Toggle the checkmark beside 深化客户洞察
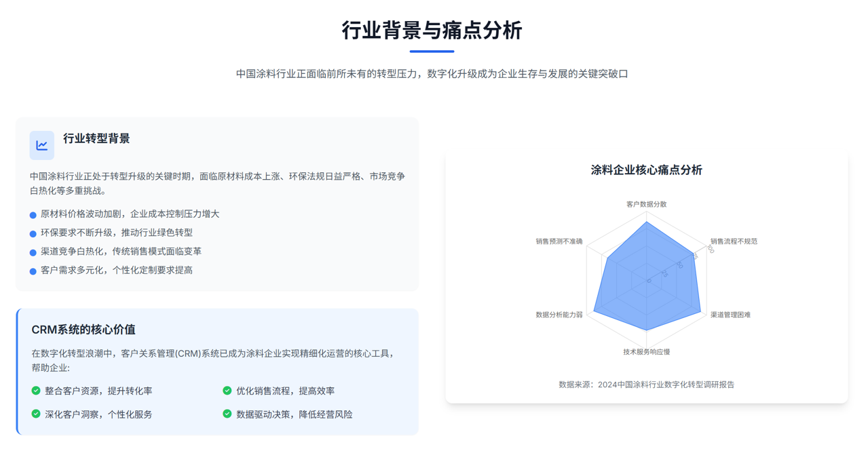 [35, 414]
